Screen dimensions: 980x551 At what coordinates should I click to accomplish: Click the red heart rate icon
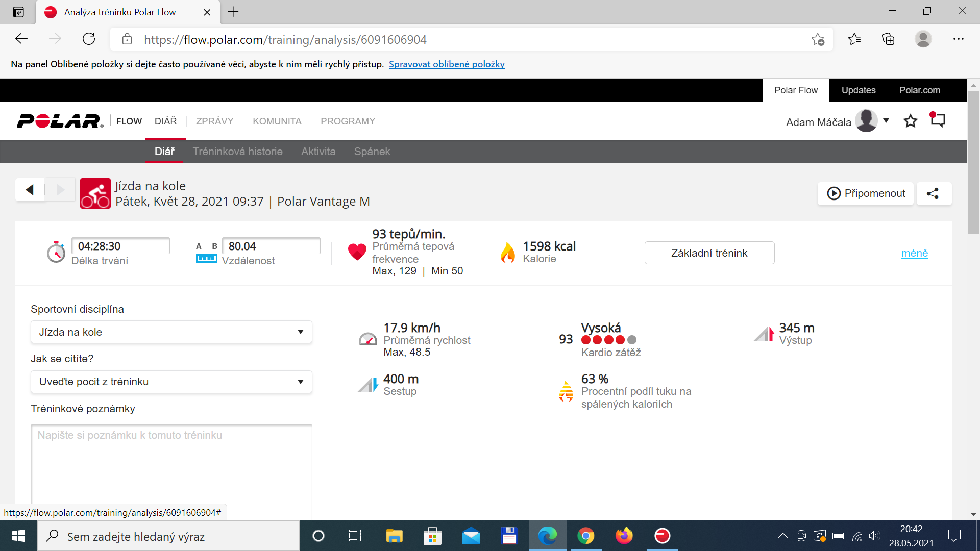pyautogui.click(x=357, y=252)
